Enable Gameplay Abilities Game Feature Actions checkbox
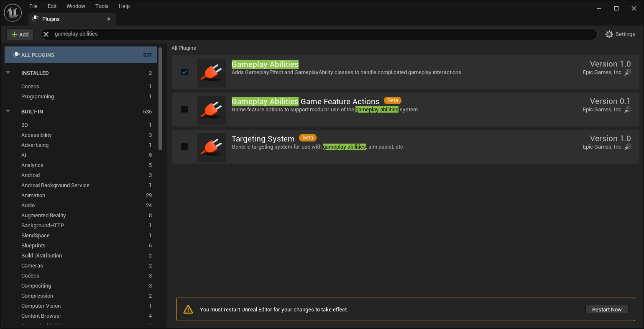 (184, 109)
